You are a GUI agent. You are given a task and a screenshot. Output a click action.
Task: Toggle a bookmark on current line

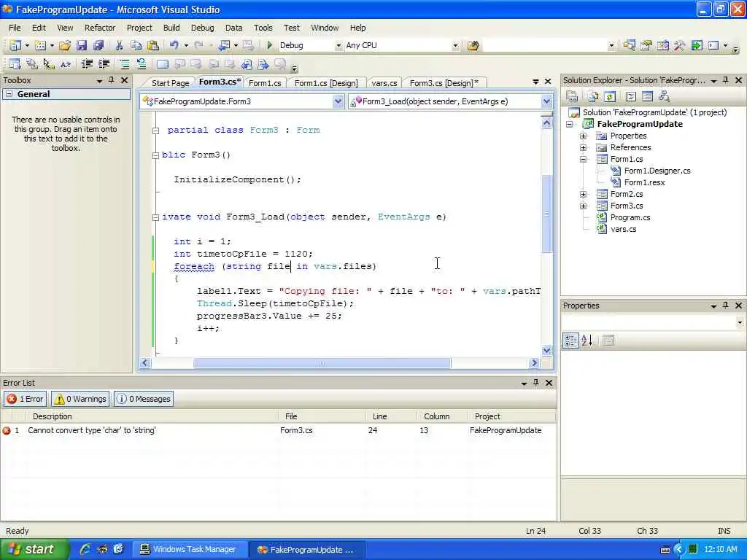pyautogui.click(x=163, y=64)
